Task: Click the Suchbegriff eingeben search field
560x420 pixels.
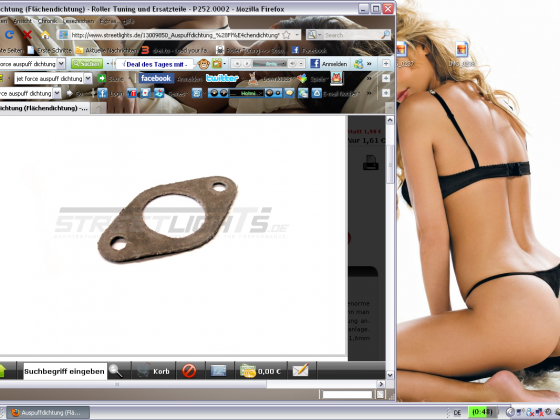Action: click(x=65, y=371)
